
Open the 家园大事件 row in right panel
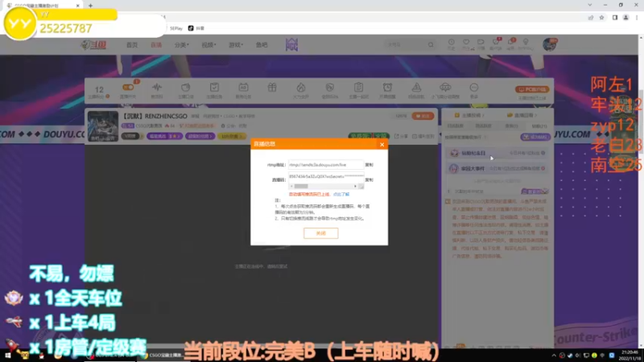(x=497, y=168)
